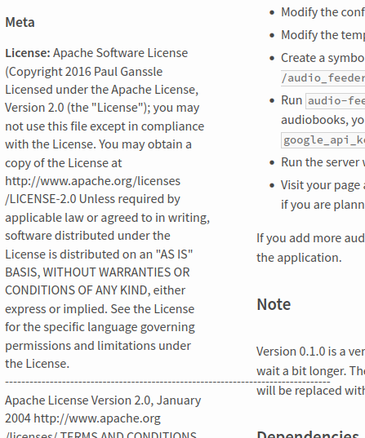Click the Copyright 2016 Paul Ganssle text

86,72
